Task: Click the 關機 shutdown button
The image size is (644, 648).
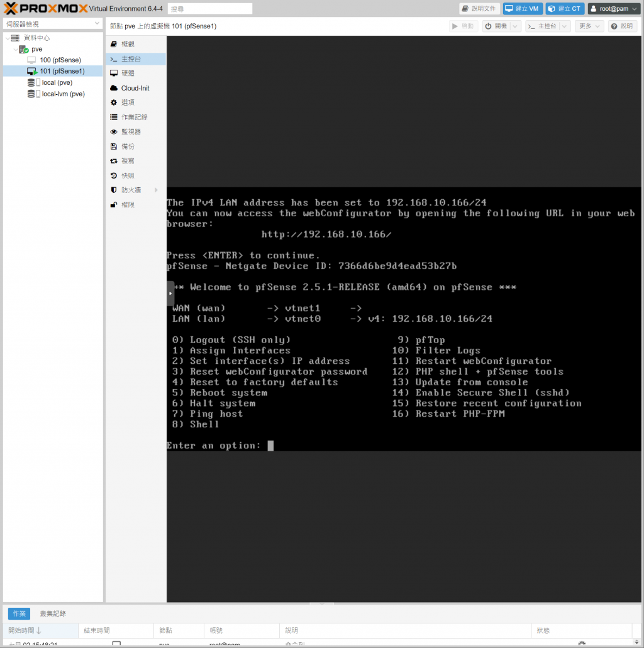Action: coord(496,26)
